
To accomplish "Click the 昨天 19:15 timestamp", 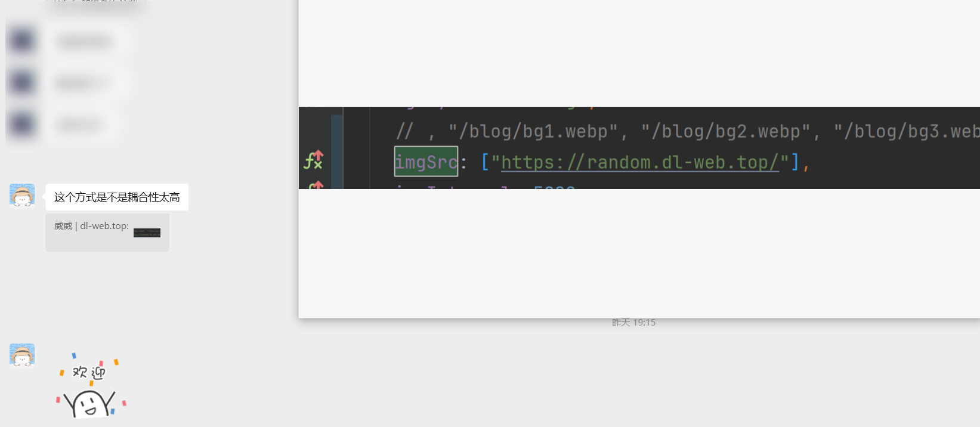I will tap(633, 322).
